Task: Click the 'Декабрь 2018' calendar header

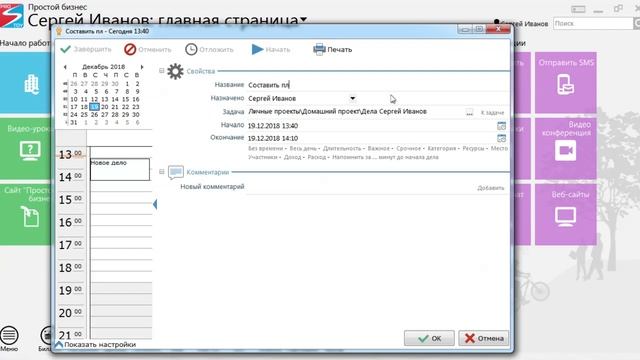Action: (x=104, y=67)
